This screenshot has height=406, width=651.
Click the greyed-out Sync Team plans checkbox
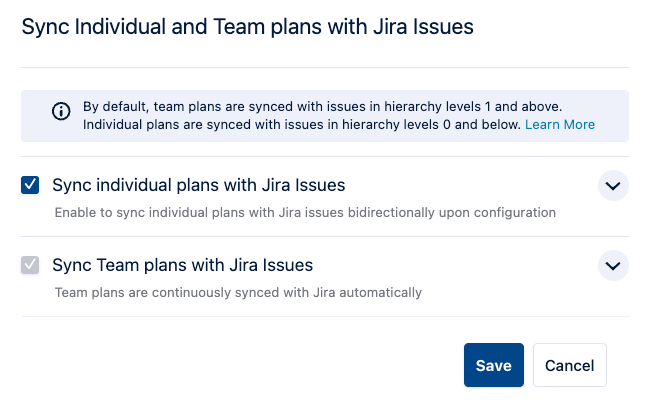click(31, 265)
